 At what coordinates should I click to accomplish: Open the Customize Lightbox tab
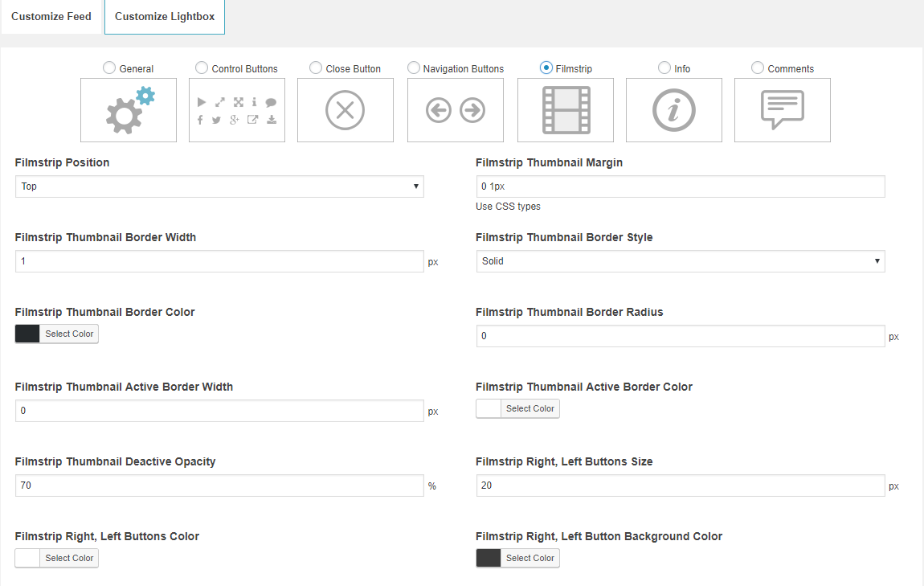tap(165, 17)
